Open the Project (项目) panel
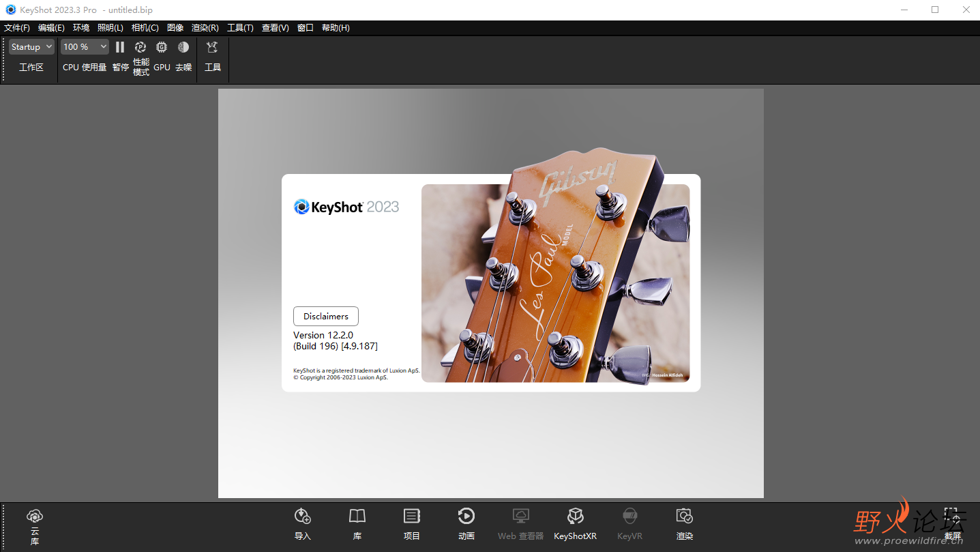The width and height of the screenshot is (980, 552). [412, 516]
